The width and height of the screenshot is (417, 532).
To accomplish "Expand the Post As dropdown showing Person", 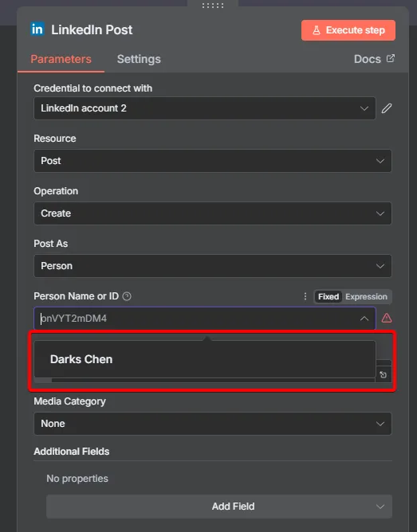I will [213, 266].
